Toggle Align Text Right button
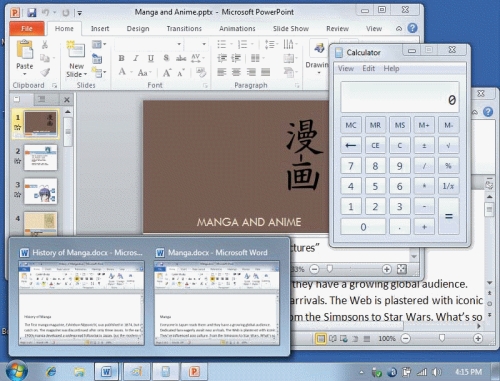The height and width of the screenshot is (381, 500). (251, 72)
